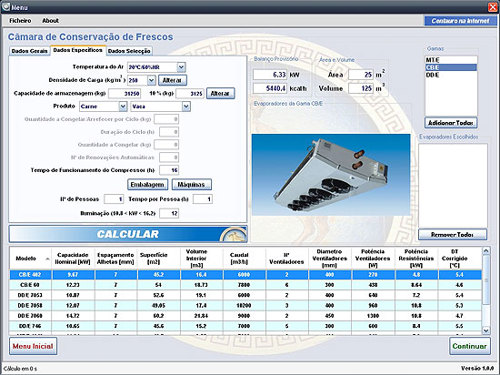
Task: Sort by Potência Resistências column header
Action: pyautogui.click(x=416, y=258)
